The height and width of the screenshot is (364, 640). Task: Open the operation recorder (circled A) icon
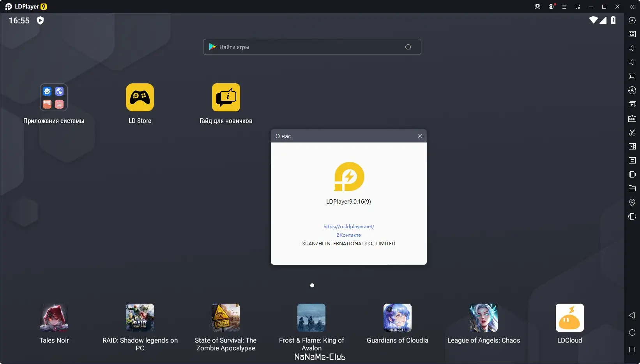coord(632,90)
